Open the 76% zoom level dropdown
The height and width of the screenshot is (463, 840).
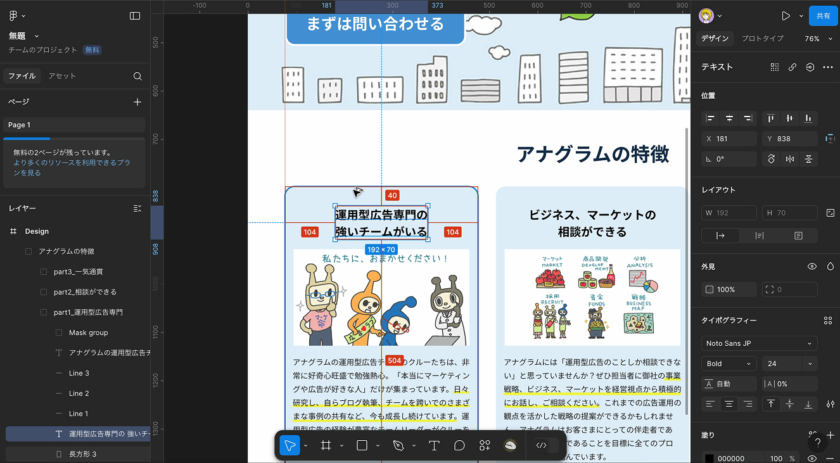point(816,39)
